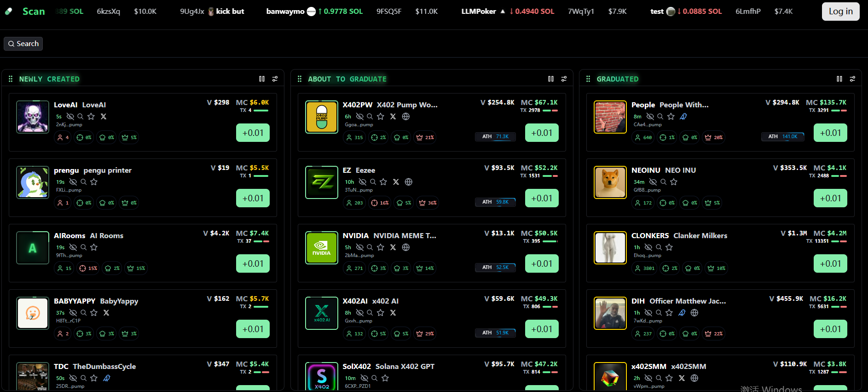Open X link for BABYYAPPY token
This screenshot has height=392, width=868.
click(x=106, y=313)
